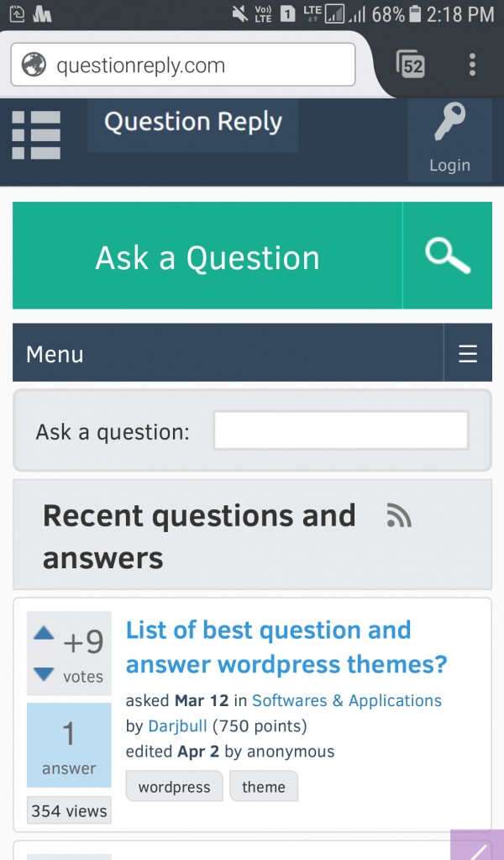This screenshot has width=504, height=860.
Task: Downvote the WordPress themes question
Action: [x=44, y=674]
